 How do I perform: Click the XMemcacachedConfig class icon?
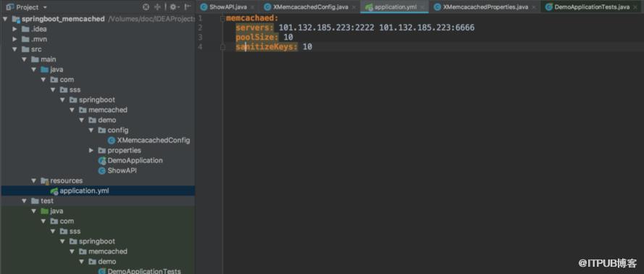(x=112, y=141)
